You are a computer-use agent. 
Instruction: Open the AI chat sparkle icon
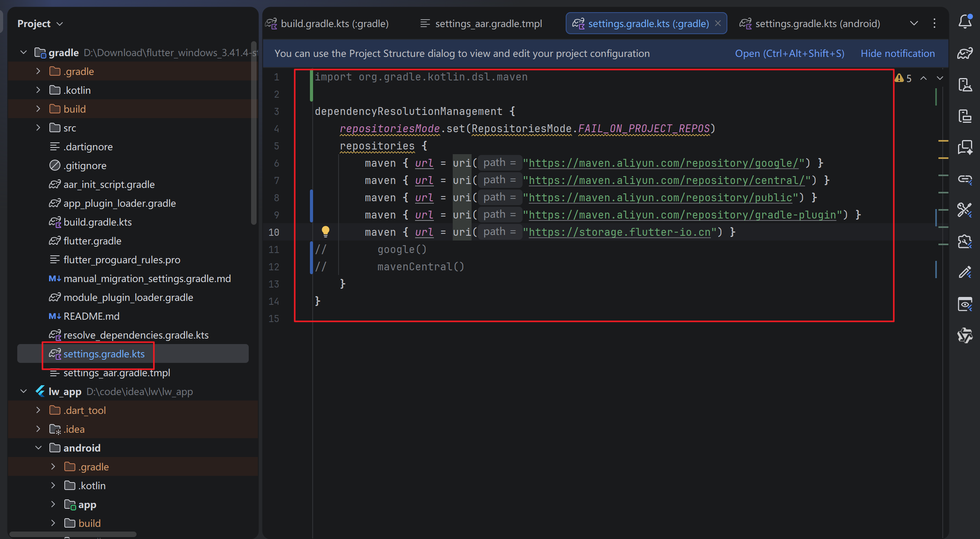click(965, 147)
